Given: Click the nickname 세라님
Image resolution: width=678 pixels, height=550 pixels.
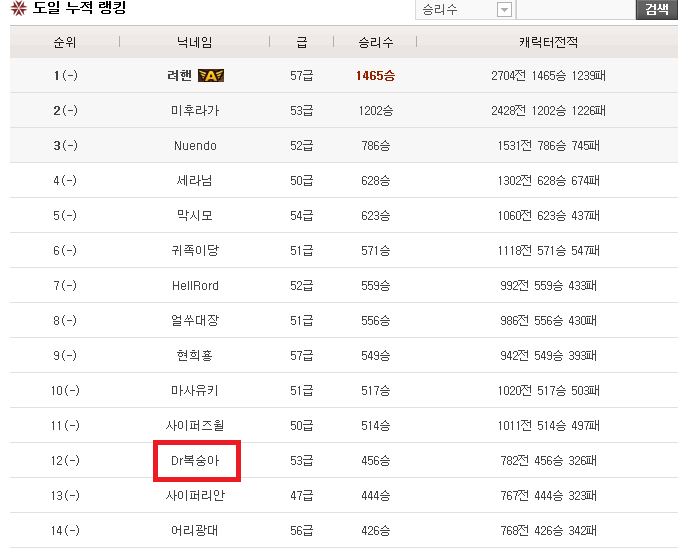Looking at the screenshot, I should (x=194, y=181).
